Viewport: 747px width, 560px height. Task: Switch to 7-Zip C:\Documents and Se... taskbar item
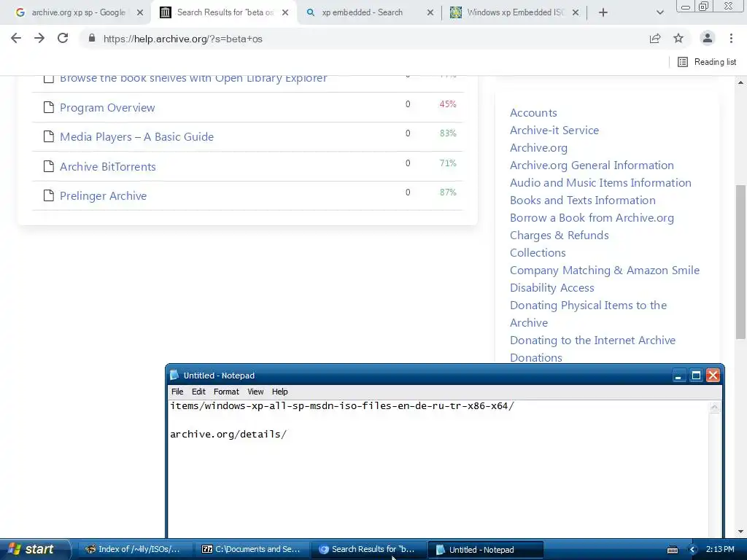(252, 549)
